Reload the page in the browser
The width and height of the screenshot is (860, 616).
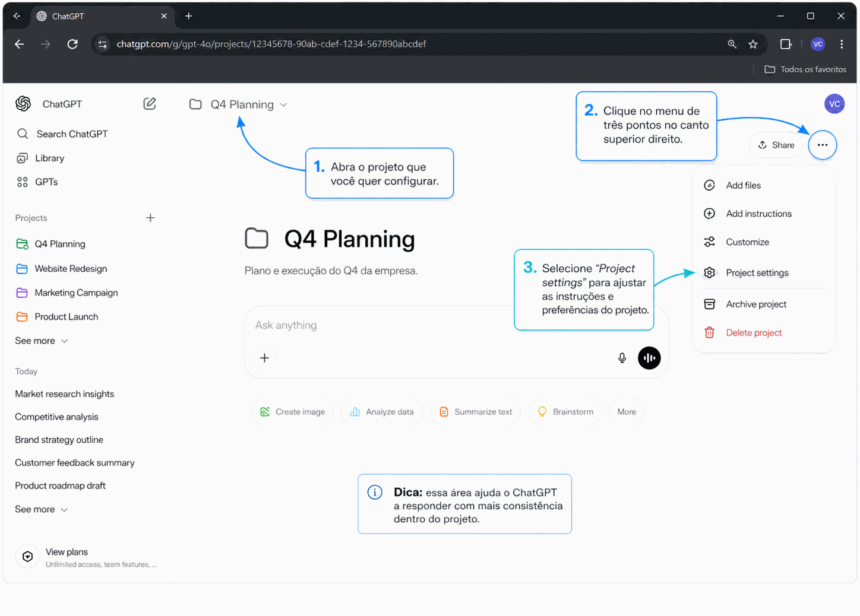coord(72,44)
